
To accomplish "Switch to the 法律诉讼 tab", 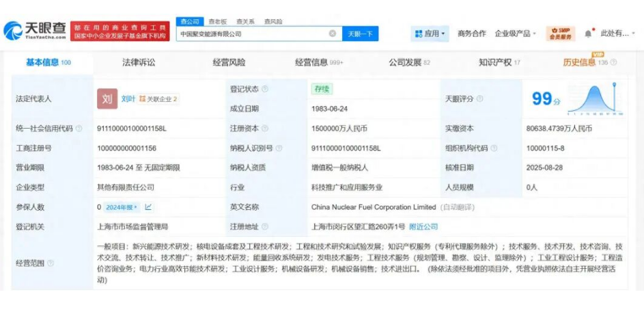I will [x=139, y=62].
